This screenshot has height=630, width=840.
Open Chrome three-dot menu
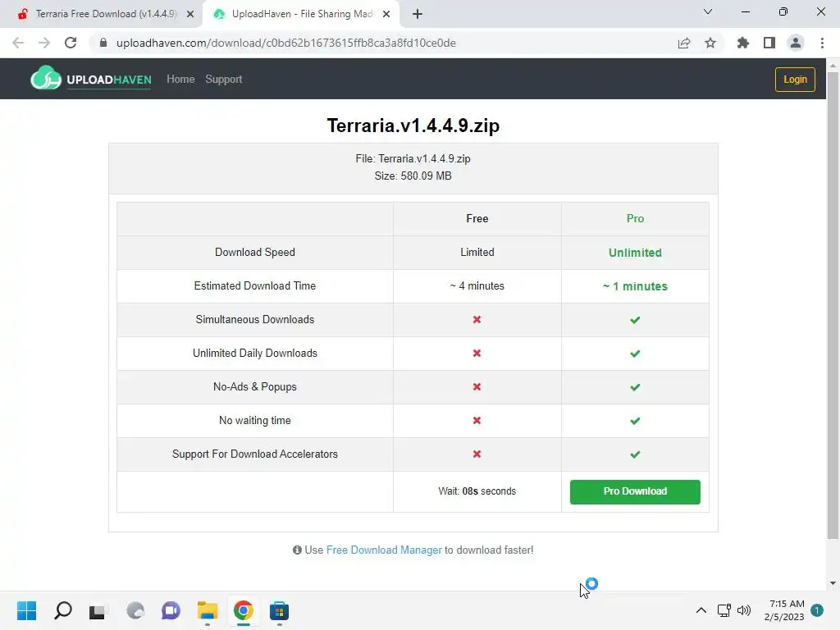coord(822,43)
